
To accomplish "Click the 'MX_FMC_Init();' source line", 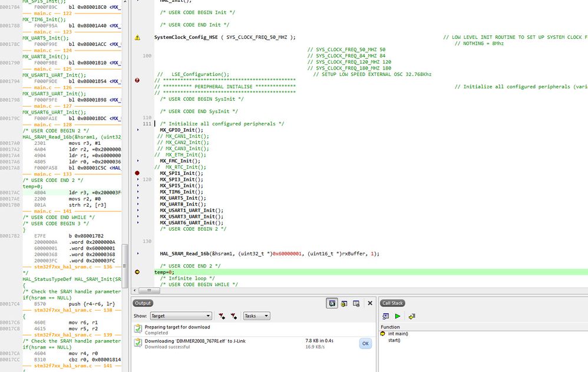I will point(180,161).
